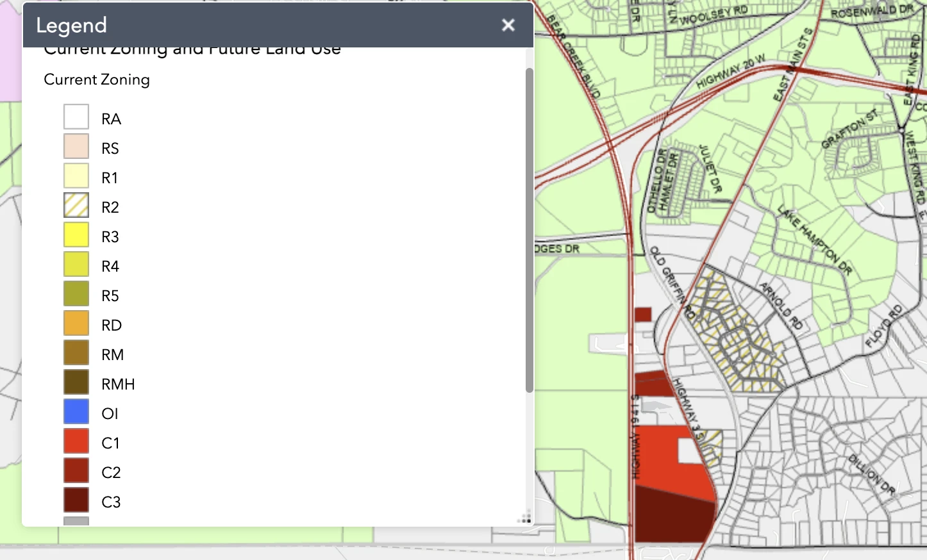Click the RS zoning color swatch
927x560 pixels.
coord(76,147)
